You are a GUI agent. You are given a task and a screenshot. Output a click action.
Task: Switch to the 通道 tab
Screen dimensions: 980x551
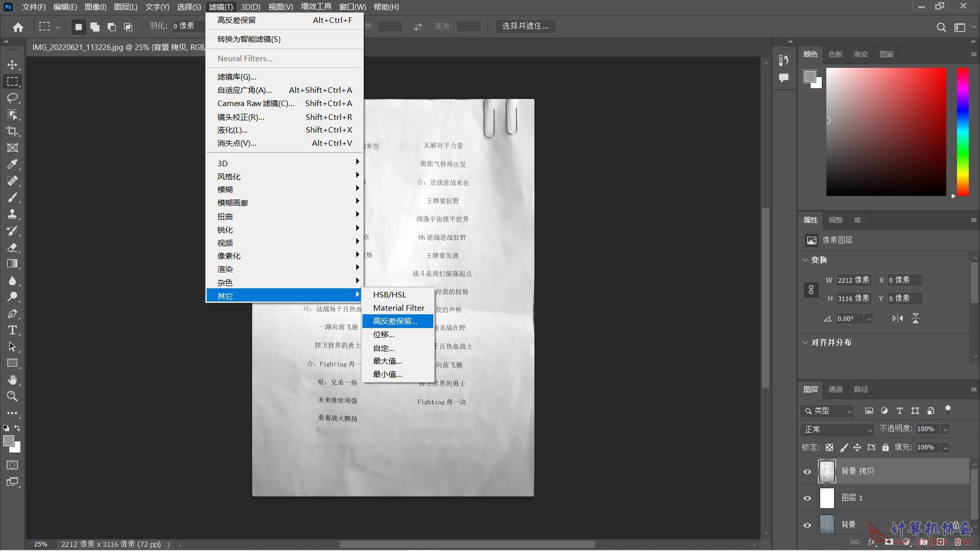pyautogui.click(x=835, y=389)
